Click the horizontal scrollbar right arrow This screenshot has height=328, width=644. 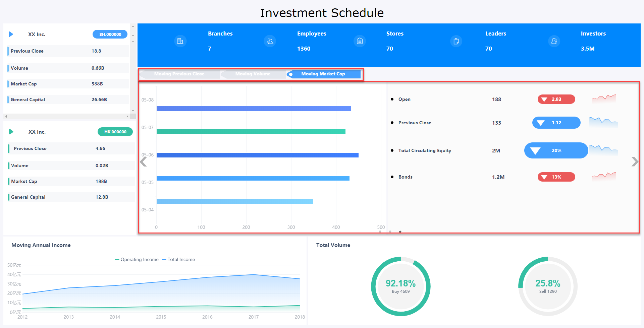(x=127, y=117)
